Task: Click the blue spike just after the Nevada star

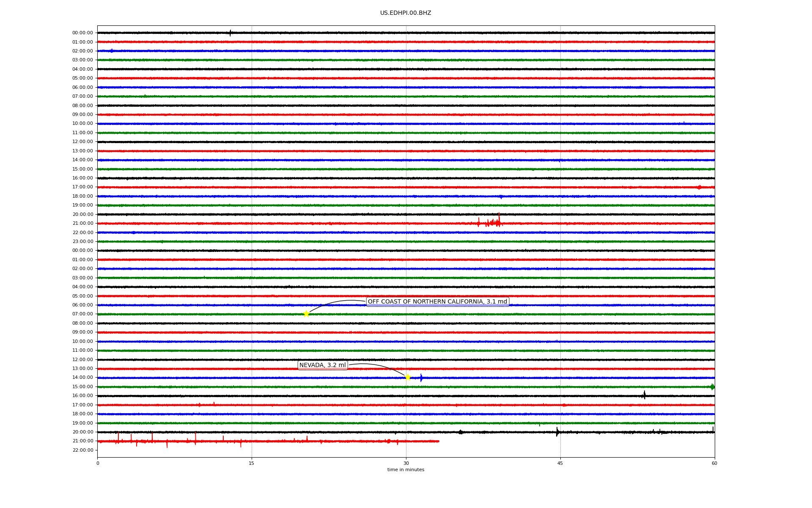Action: 421,378
